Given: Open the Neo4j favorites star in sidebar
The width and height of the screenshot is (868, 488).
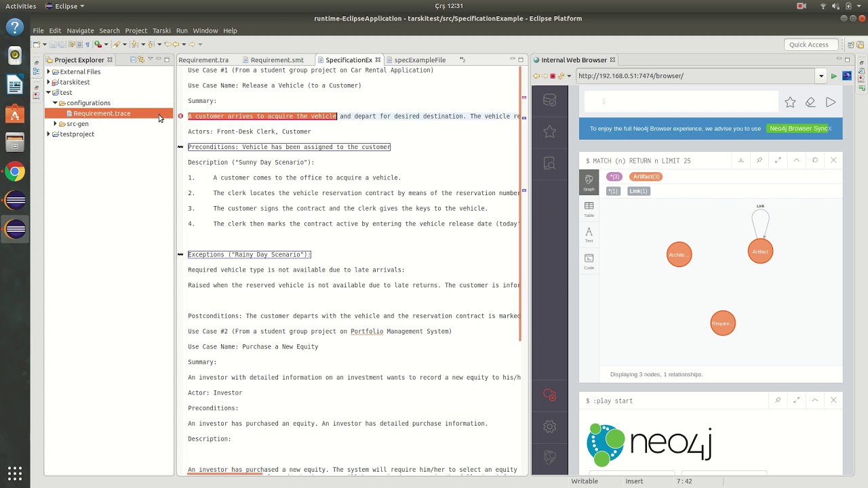Looking at the screenshot, I should point(550,131).
